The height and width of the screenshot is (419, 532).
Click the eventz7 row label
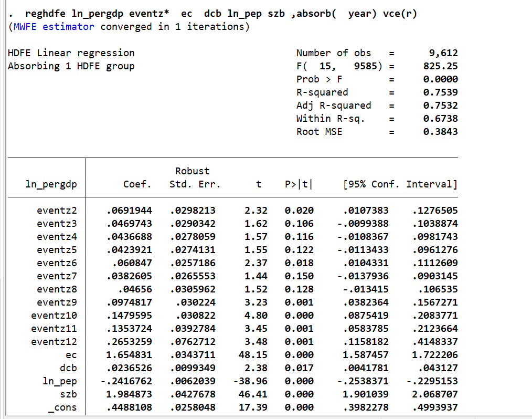pos(57,276)
